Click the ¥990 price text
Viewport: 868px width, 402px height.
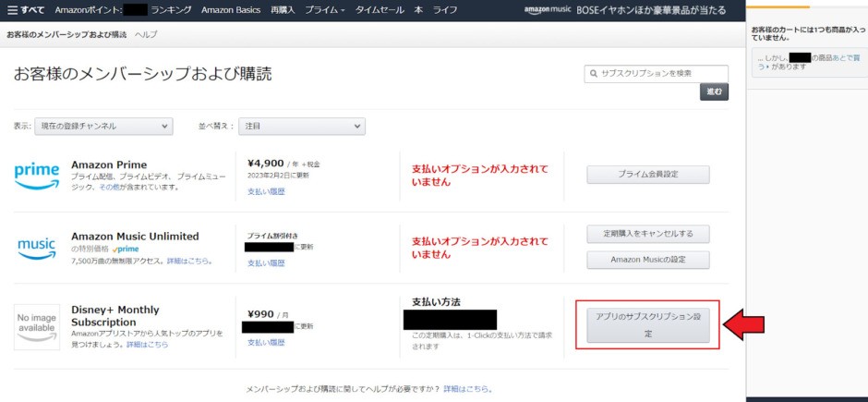click(x=260, y=314)
